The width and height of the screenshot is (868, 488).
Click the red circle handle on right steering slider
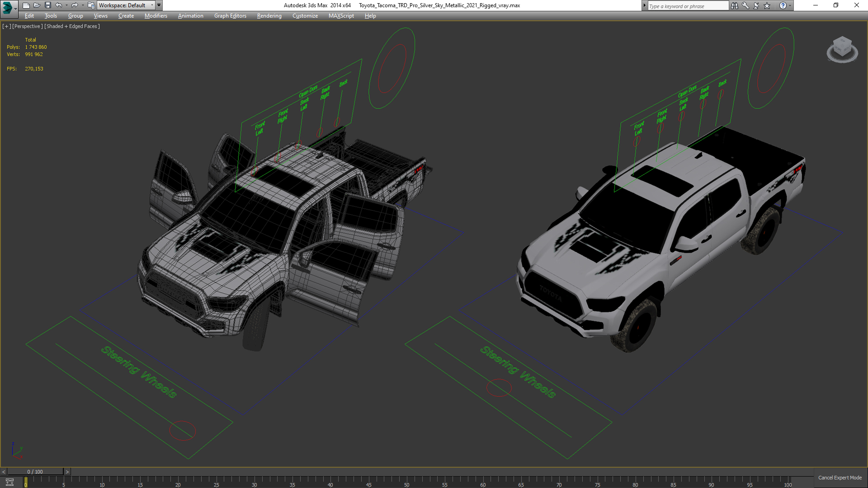(499, 388)
